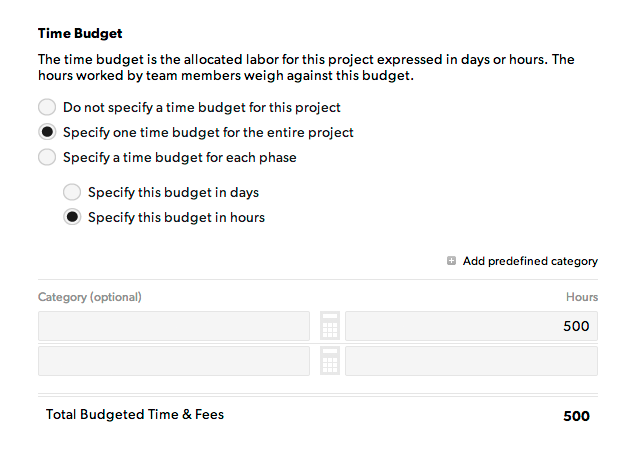Viewport: 630px width, 460px height.
Task: Click the bold 500 total value
Action: tap(576, 416)
